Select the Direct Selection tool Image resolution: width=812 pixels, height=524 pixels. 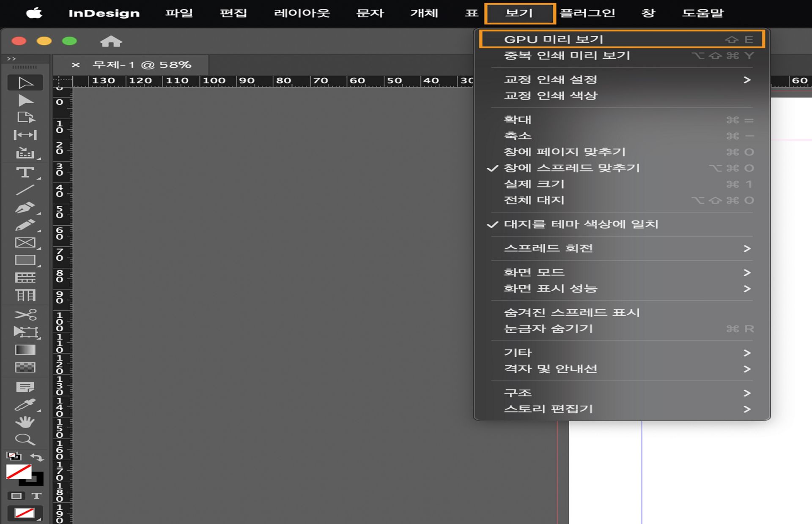point(25,101)
